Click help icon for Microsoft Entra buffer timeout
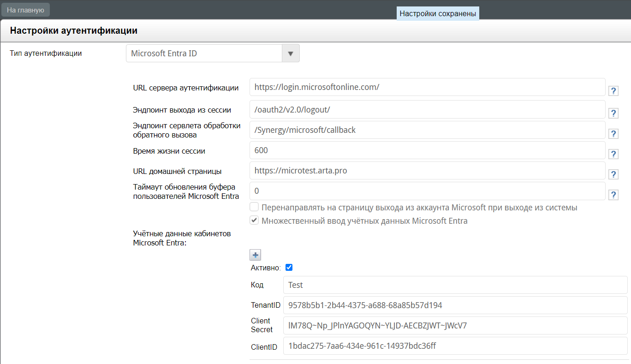Screen dimensions: 631x364 [x=613, y=195]
